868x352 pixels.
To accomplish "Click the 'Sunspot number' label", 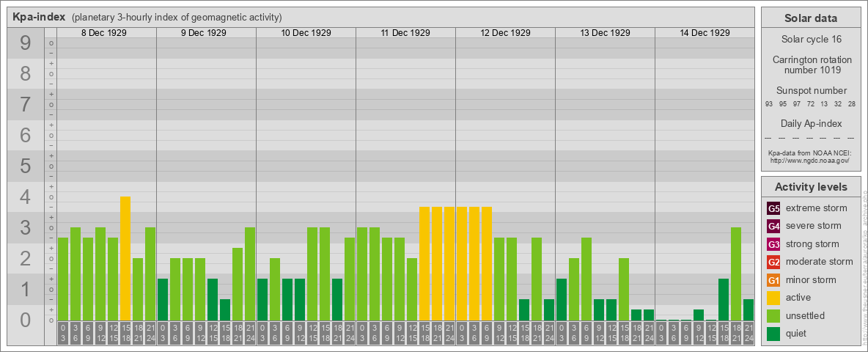I will coord(812,91).
